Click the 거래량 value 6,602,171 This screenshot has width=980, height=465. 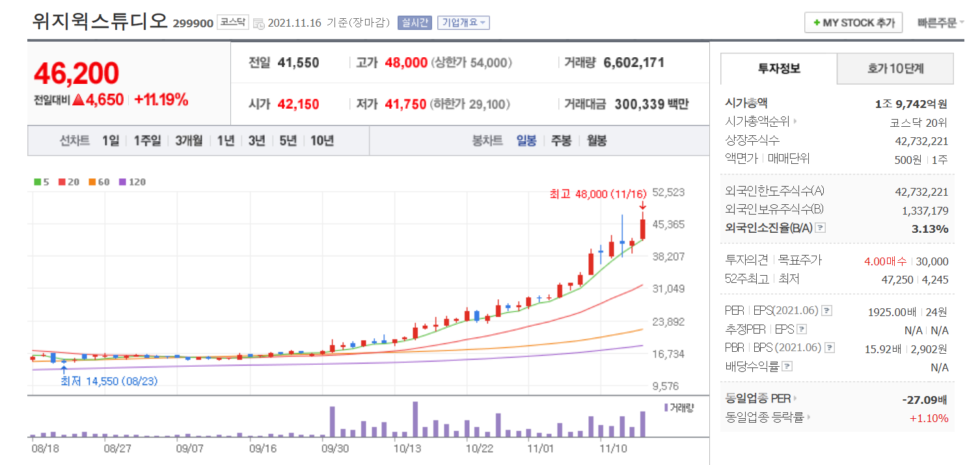(x=634, y=63)
